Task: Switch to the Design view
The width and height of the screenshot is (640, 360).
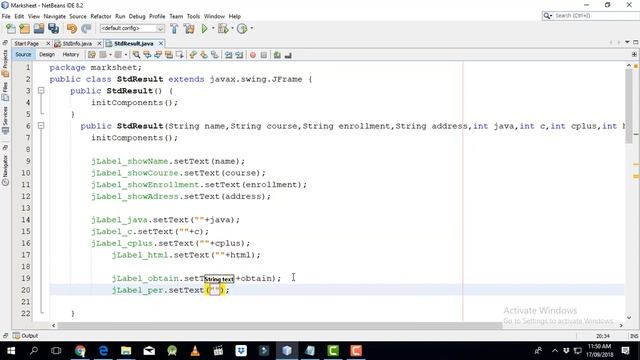Action: (x=47, y=54)
